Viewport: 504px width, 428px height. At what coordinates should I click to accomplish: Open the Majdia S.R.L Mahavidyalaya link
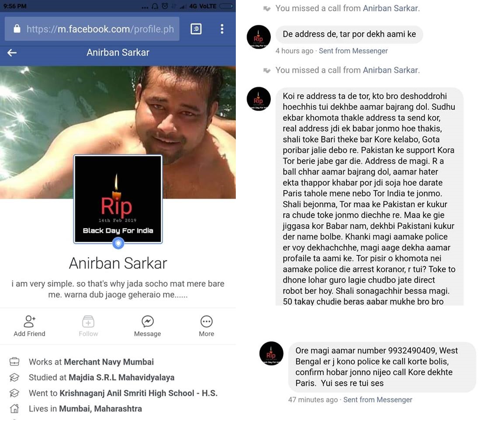click(x=121, y=377)
